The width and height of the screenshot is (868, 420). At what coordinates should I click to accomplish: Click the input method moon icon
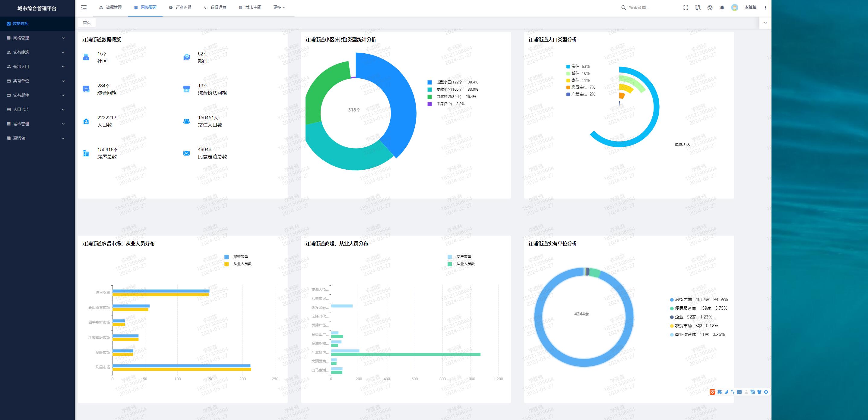(726, 392)
